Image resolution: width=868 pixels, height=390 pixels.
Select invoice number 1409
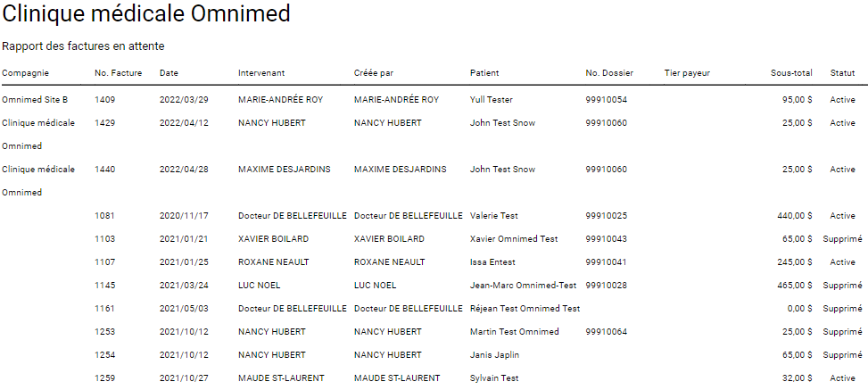click(104, 100)
